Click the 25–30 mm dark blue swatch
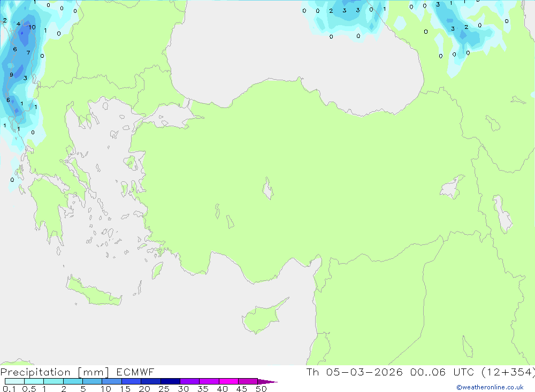535x392 pixels. point(170,381)
